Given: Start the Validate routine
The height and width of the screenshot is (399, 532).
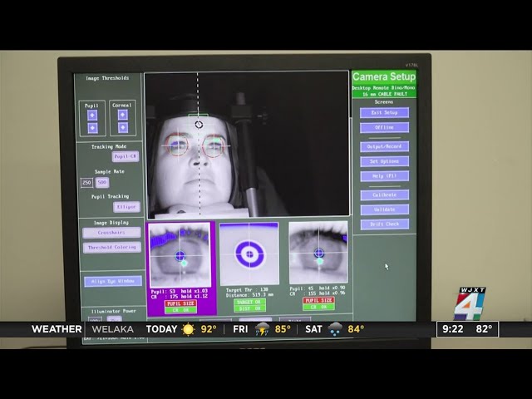Looking at the screenshot, I should pos(384,209).
